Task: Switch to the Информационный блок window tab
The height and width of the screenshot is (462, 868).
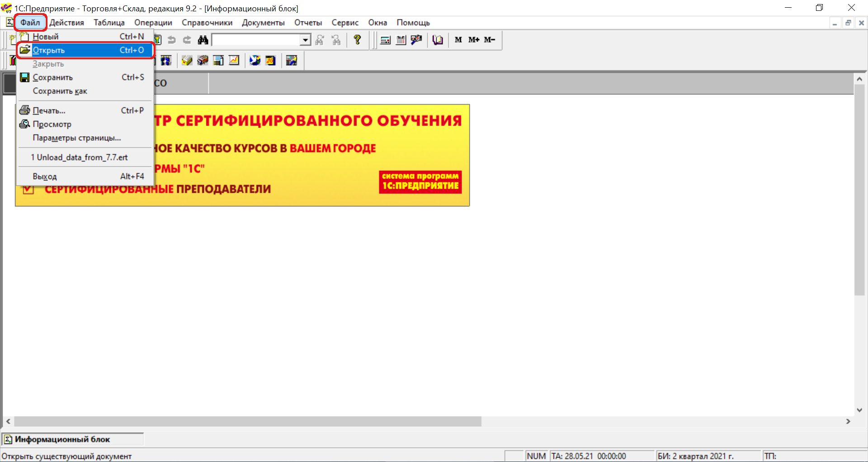Action: coord(72,439)
